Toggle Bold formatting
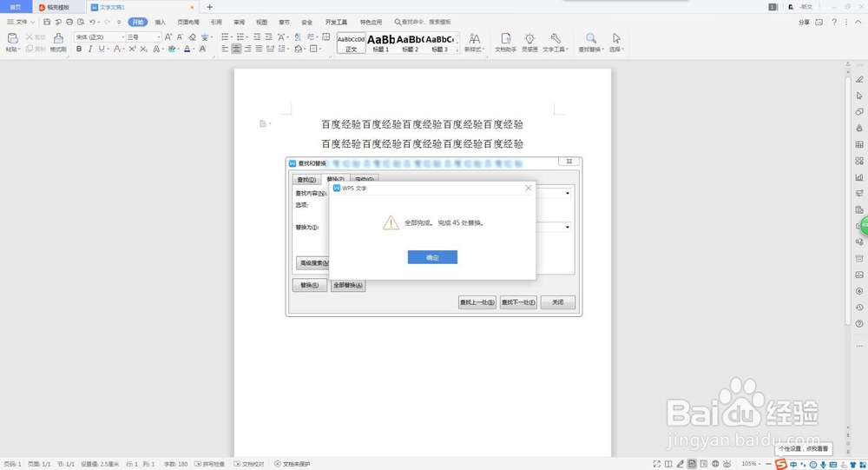 (x=79, y=49)
